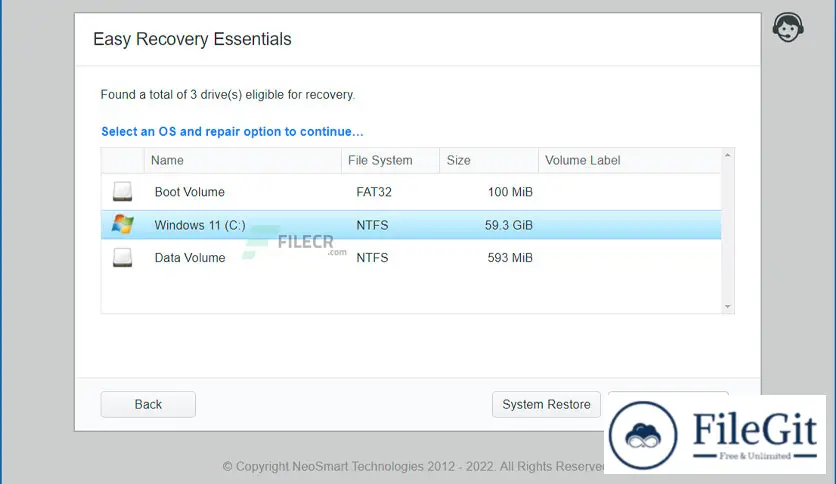
Task: Select the "Boot Volume" row name
Action: coord(190,192)
